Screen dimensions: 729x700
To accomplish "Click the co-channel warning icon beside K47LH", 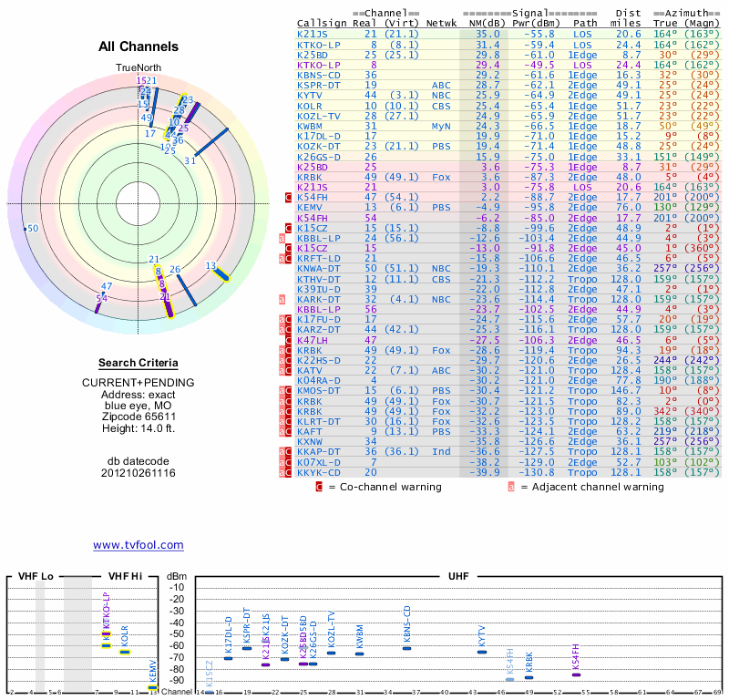I will 288,339.
